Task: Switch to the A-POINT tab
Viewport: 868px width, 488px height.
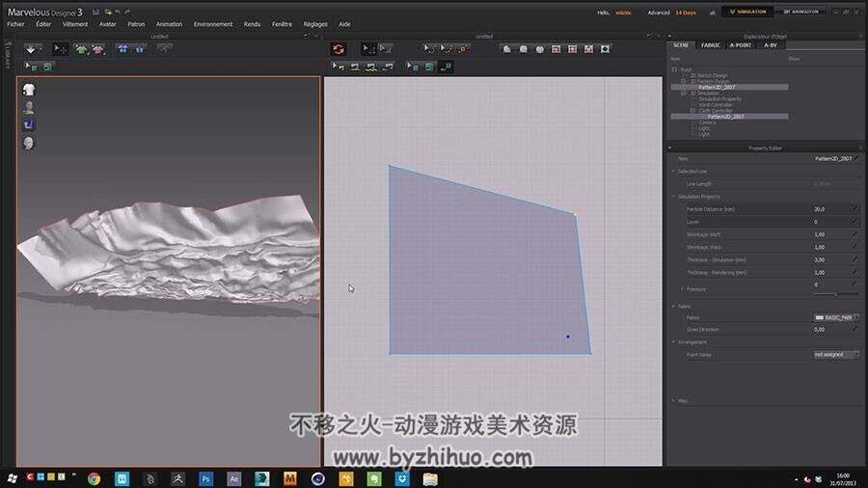Action: (740, 45)
